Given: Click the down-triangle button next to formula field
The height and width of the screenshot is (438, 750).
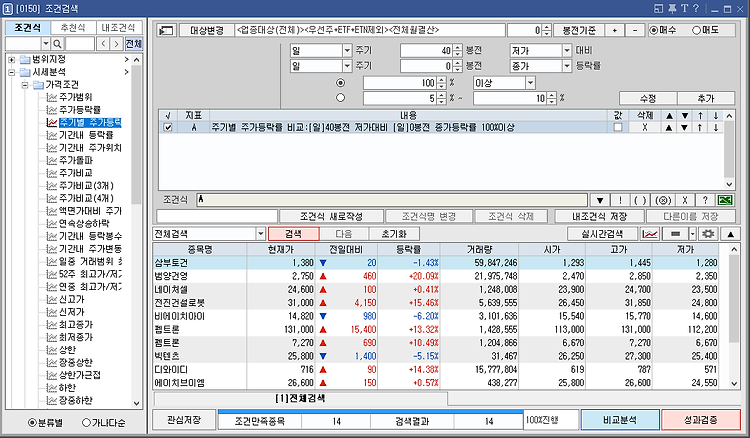Looking at the screenshot, I should coord(599,200).
